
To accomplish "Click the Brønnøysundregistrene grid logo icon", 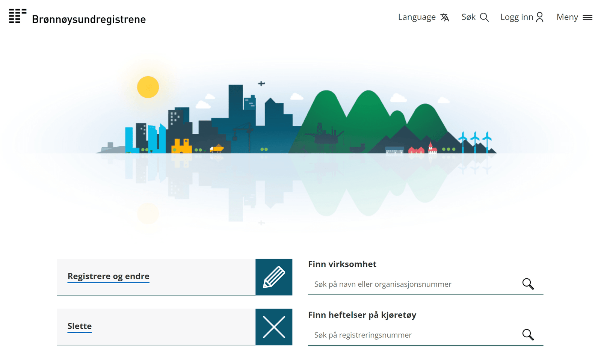I will (17, 16).
